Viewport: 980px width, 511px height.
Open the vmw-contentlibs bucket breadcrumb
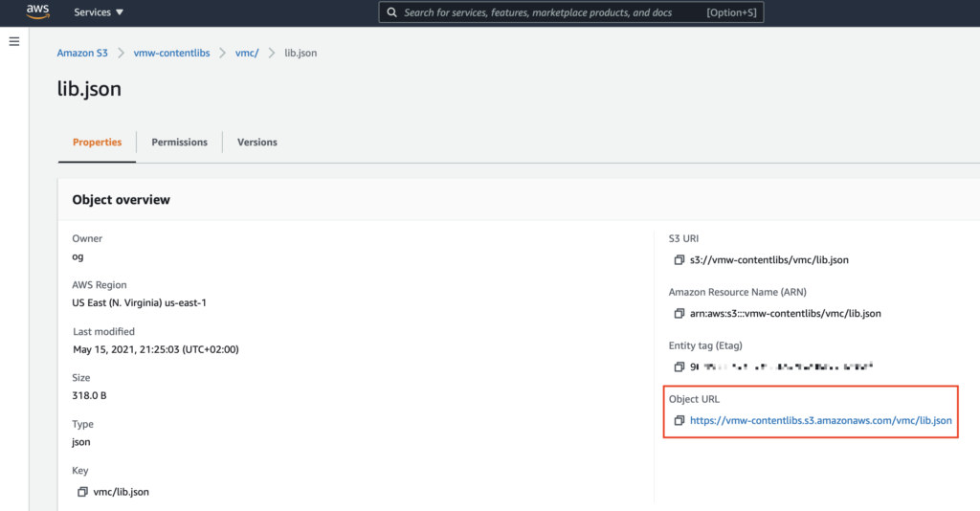click(x=172, y=53)
